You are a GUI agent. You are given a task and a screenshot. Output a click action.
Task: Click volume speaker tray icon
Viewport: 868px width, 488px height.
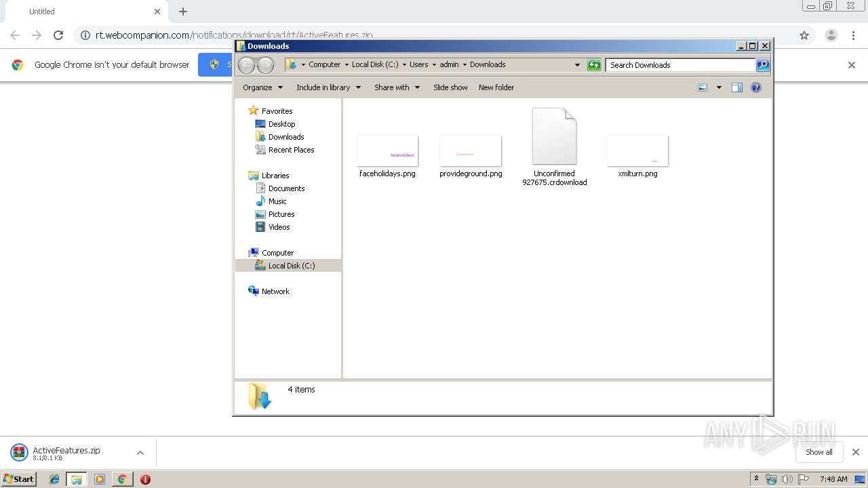click(x=787, y=479)
